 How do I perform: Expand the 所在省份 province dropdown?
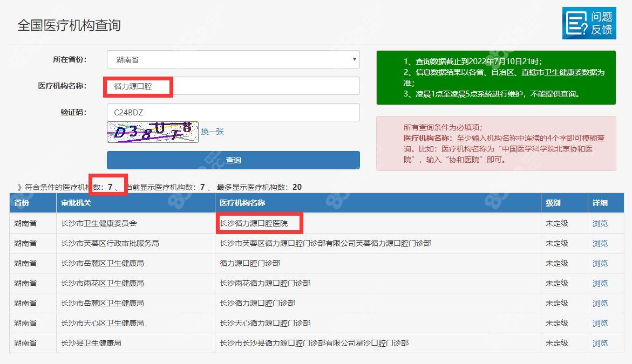(233, 60)
